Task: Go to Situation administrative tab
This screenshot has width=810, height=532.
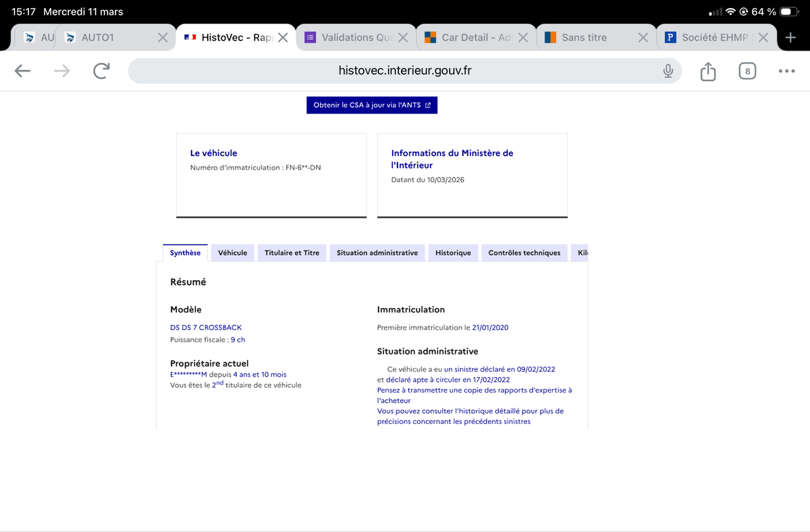Action: (x=377, y=253)
